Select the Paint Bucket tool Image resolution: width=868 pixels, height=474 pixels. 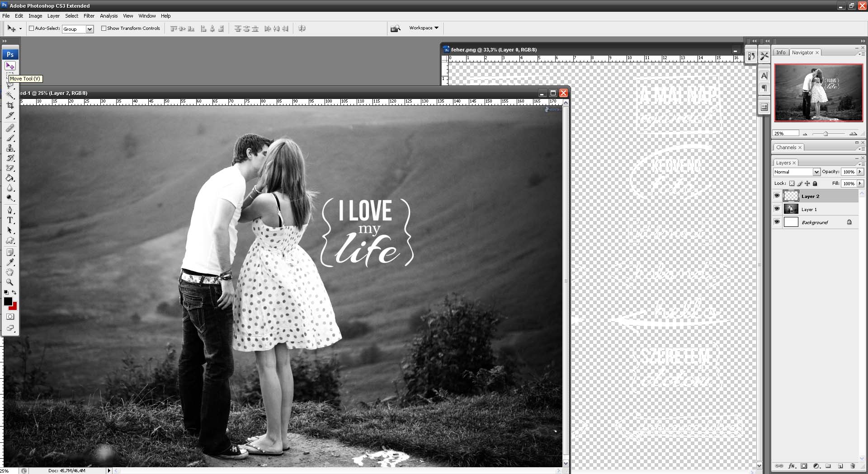[x=10, y=178]
